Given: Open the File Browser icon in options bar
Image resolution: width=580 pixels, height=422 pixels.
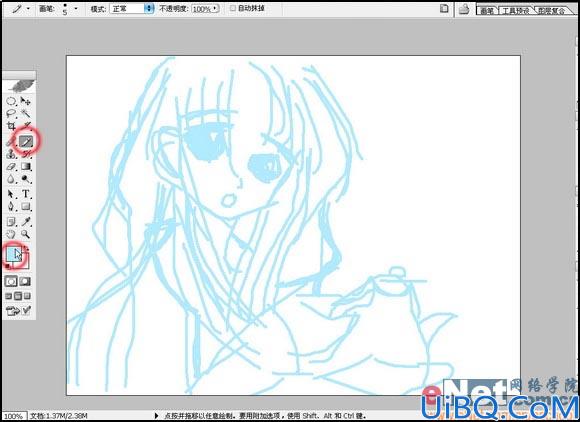Looking at the screenshot, I should 444,9.
